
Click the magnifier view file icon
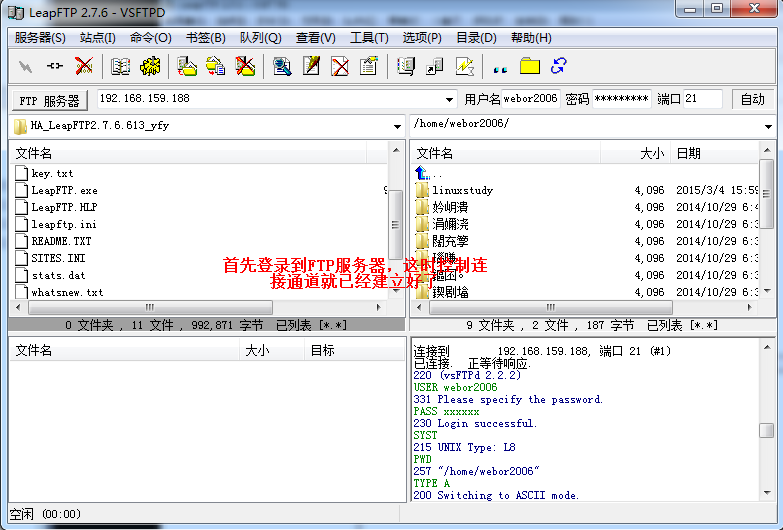(x=282, y=66)
